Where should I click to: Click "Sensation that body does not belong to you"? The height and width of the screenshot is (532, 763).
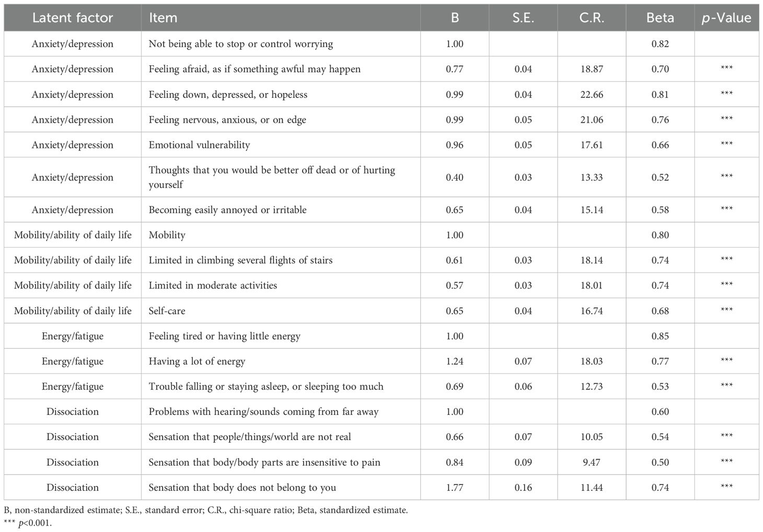click(242, 488)
